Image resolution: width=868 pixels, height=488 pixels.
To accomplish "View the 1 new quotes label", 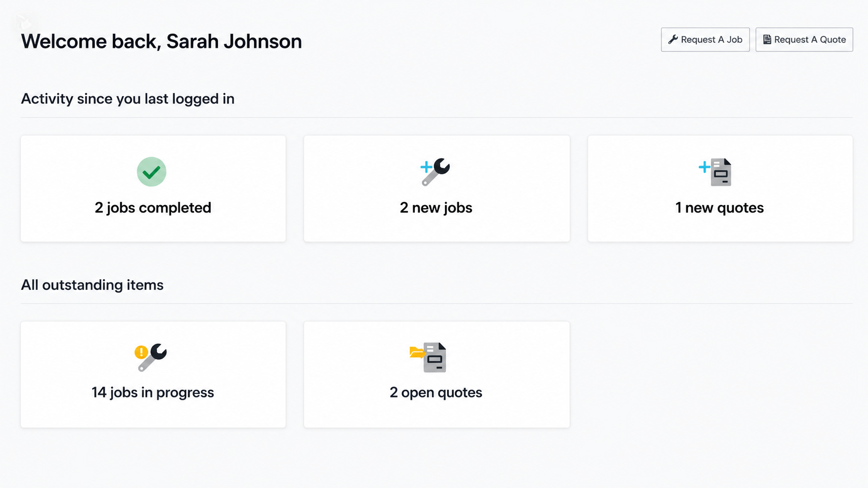I will (x=720, y=208).
